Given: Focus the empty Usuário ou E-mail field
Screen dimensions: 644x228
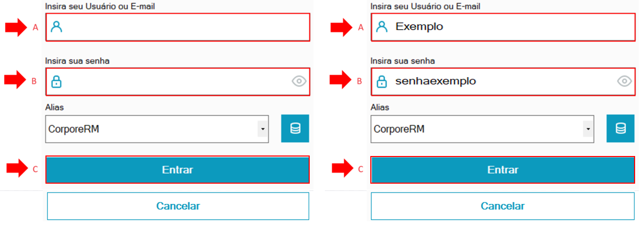Looking at the screenshot, I should tap(183, 27).
